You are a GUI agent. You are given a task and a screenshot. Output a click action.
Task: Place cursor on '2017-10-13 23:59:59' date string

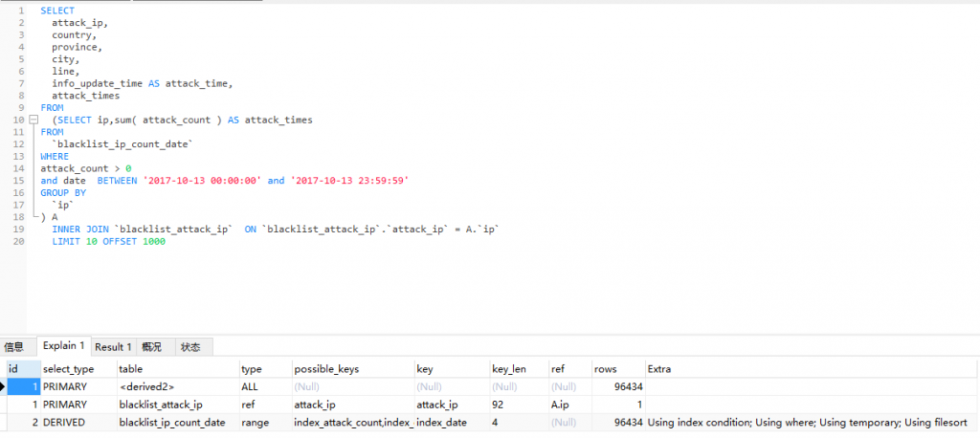[349, 181]
